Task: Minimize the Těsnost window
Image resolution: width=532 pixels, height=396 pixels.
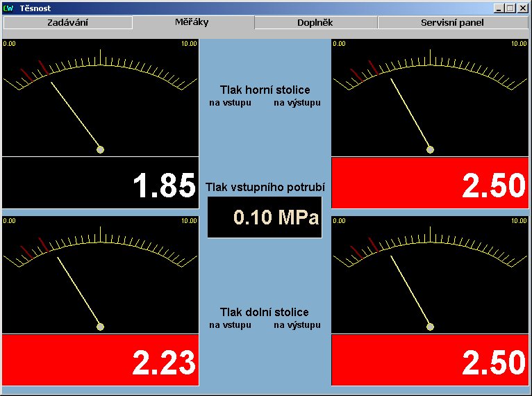Action: (x=499, y=8)
